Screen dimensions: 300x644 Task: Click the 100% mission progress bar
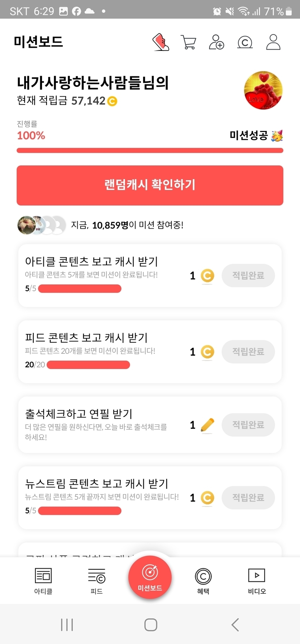[150, 151]
